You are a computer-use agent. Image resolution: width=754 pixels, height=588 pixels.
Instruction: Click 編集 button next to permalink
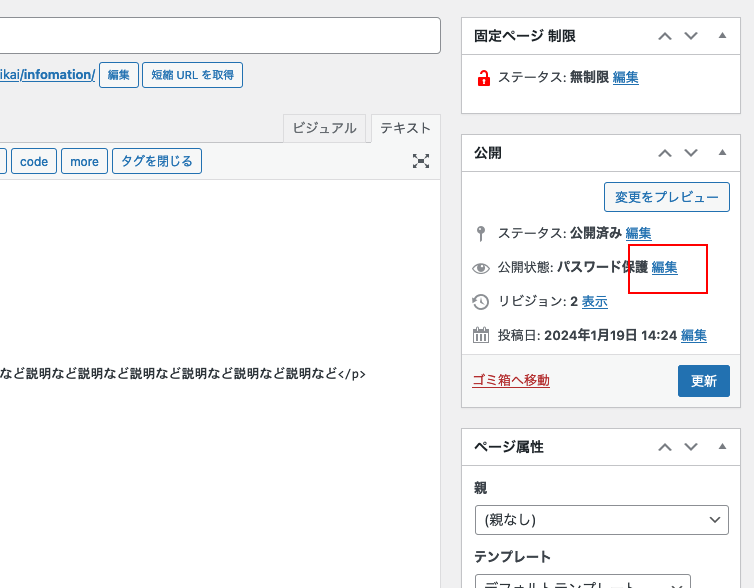click(119, 75)
